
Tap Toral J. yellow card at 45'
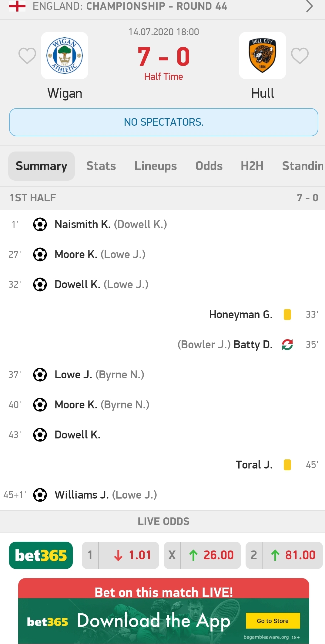click(x=287, y=465)
